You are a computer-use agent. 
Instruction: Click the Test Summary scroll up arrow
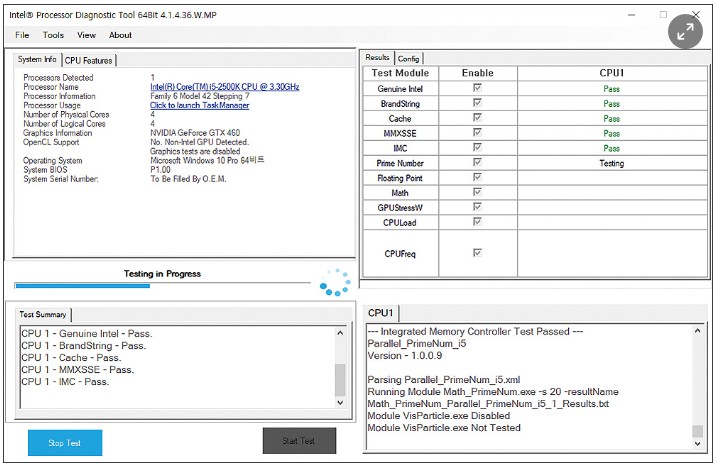point(340,333)
